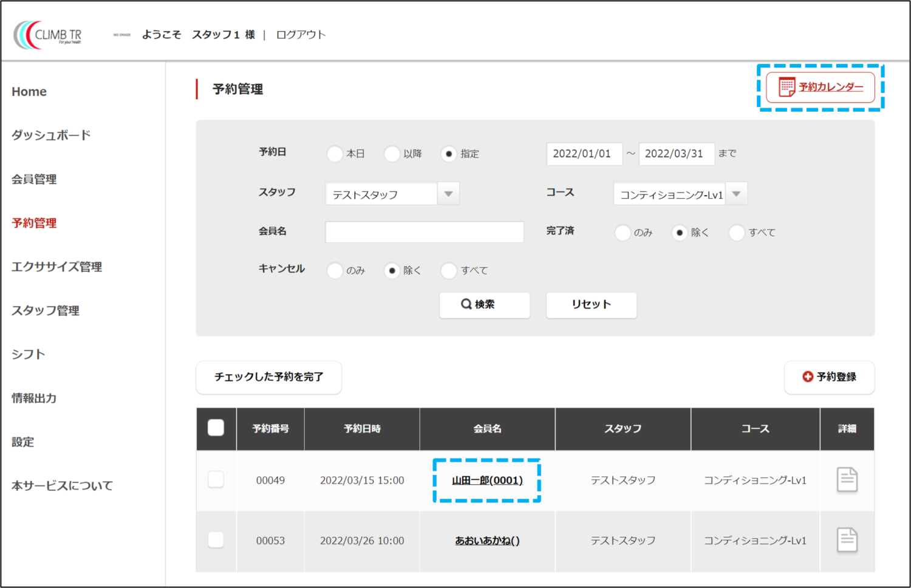The width and height of the screenshot is (911, 588).
Task: Toggle the select-all checkbox in table header
Action: [216, 428]
